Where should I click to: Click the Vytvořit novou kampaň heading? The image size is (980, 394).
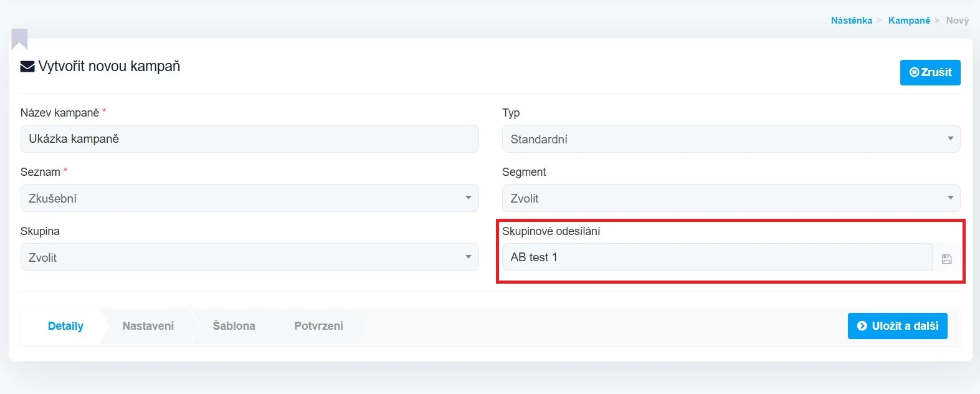click(x=109, y=66)
